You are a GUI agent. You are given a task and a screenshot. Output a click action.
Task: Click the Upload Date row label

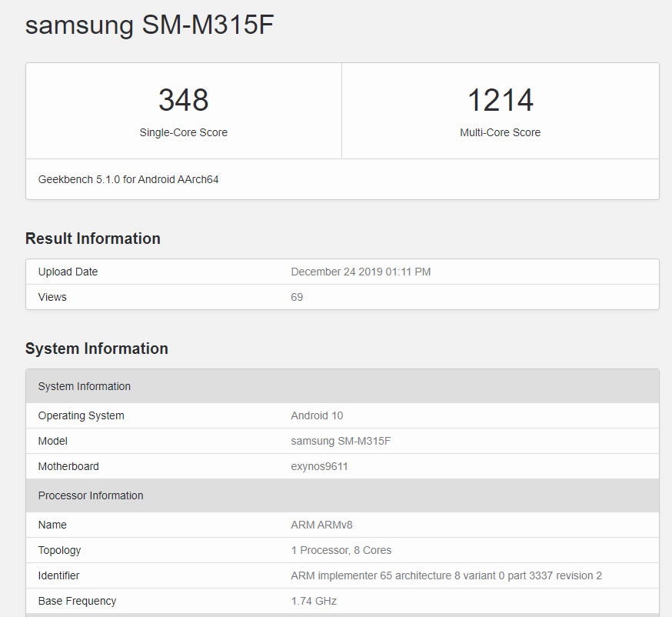click(x=68, y=272)
